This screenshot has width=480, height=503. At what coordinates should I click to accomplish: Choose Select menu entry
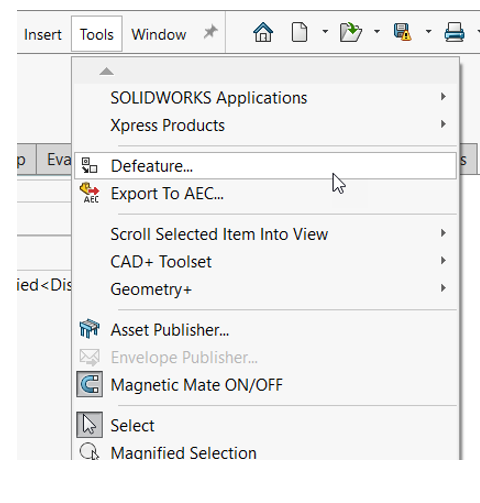[x=265, y=425]
